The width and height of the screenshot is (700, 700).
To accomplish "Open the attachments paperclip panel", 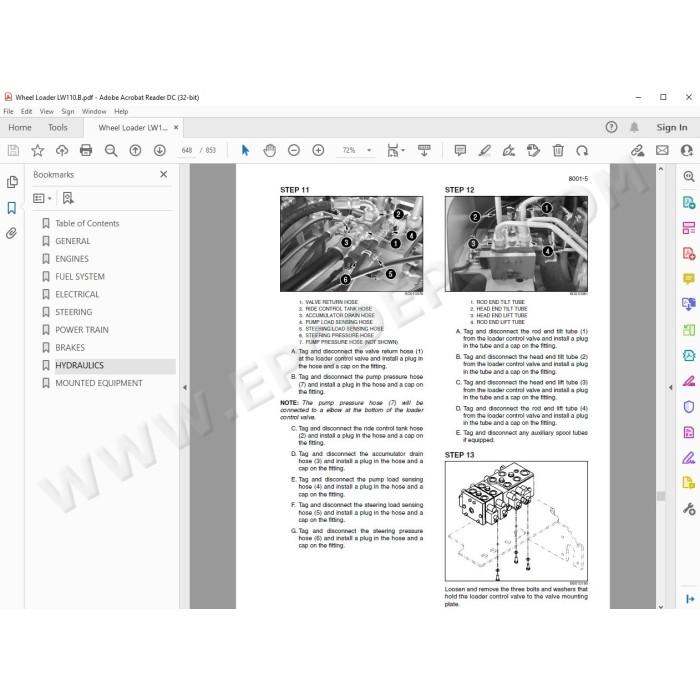I will (x=12, y=233).
